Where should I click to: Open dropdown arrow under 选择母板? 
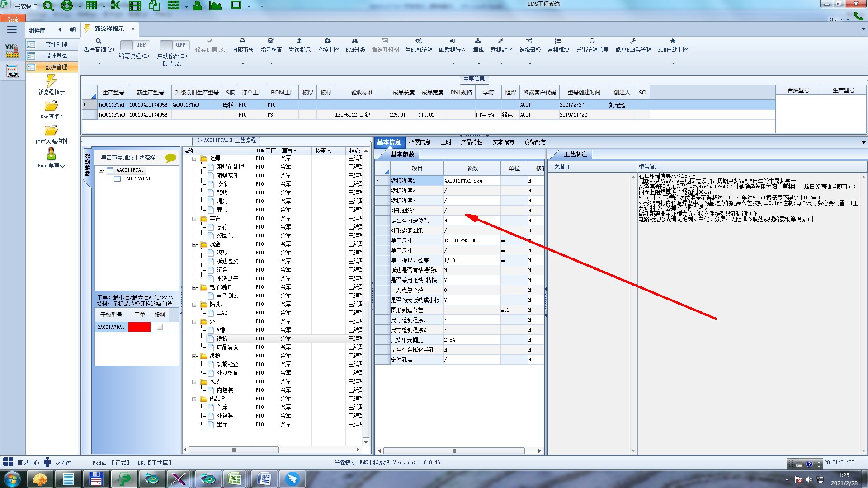tap(530, 63)
